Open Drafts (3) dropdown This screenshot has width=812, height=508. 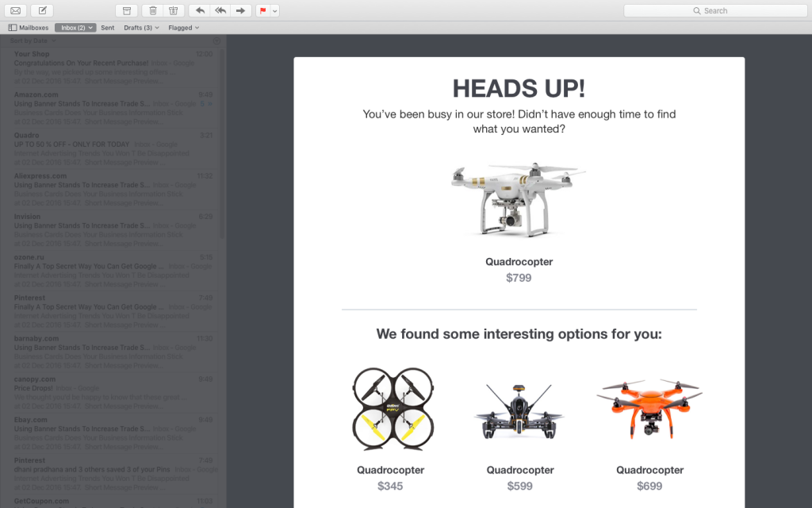141,28
